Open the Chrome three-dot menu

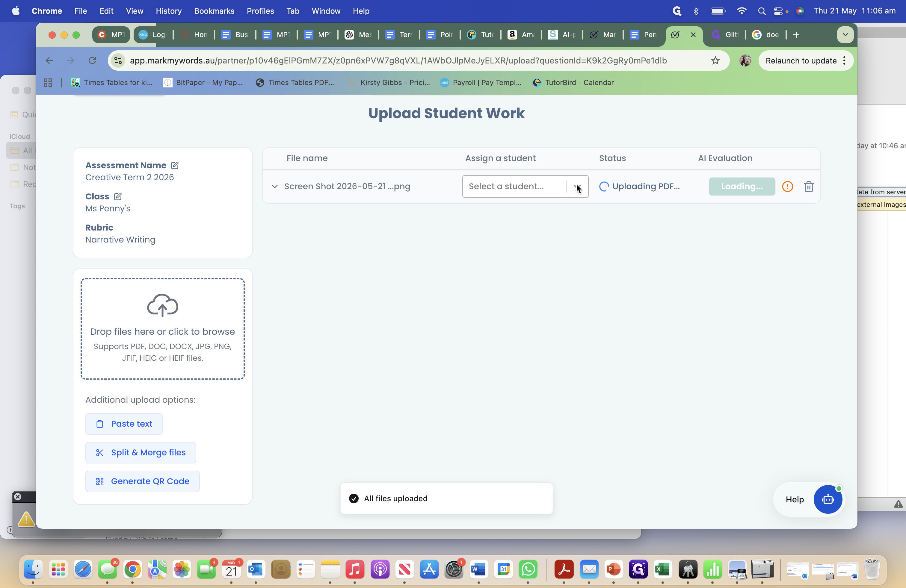pos(844,60)
